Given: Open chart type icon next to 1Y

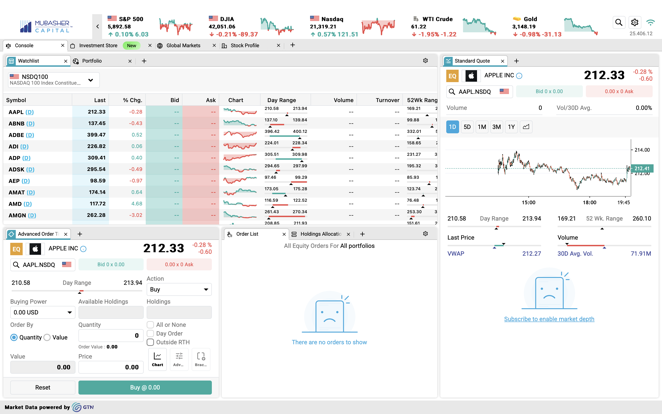Looking at the screenshot, I should [x=526, y=127].
